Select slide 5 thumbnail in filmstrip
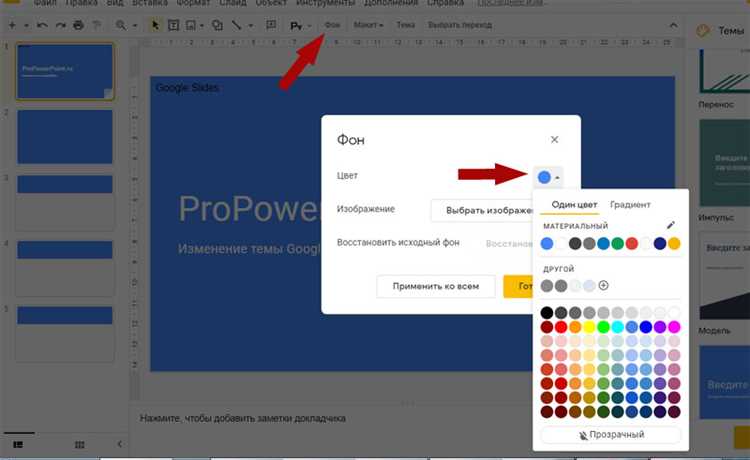This screenshot has height=460, width=750. point(65,334)
